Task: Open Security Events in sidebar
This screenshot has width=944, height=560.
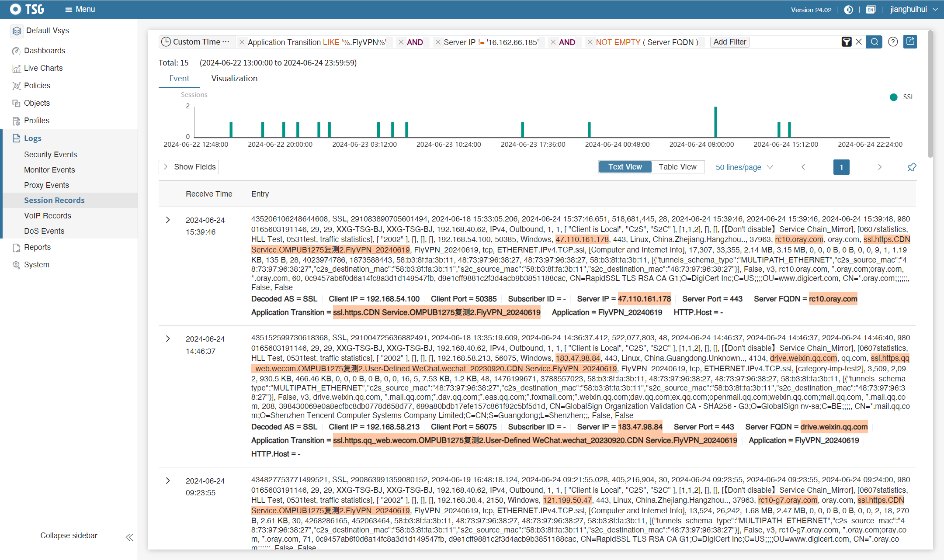Action: (50, 155)
